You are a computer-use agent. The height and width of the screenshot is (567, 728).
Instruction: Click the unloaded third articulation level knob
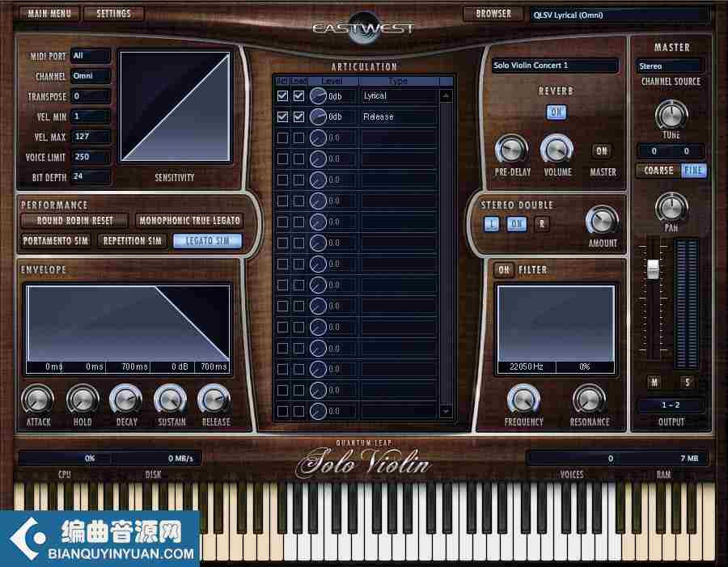(x=318, y=138)
